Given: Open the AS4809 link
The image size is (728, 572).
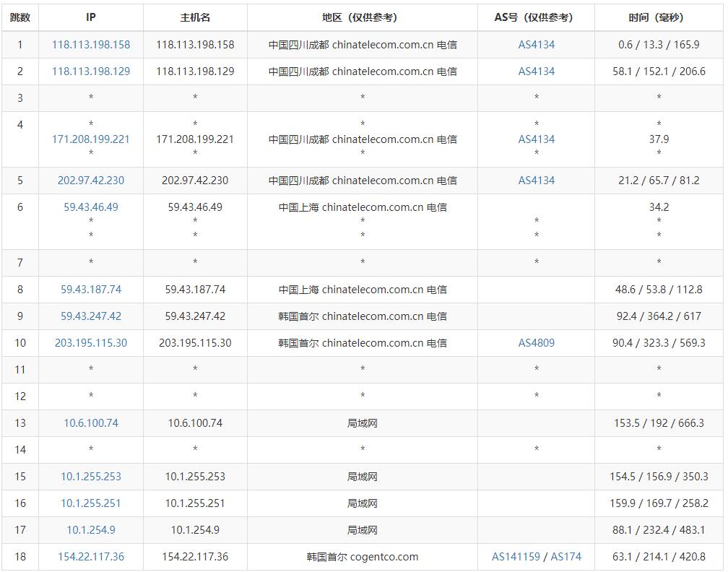Looking at the screenshot, I should point(536,342).
